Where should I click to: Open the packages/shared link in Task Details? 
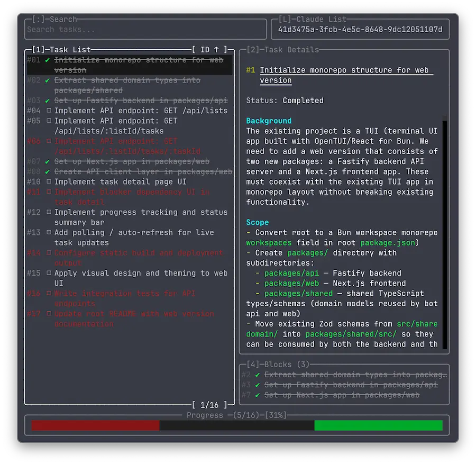click(298, 293)
